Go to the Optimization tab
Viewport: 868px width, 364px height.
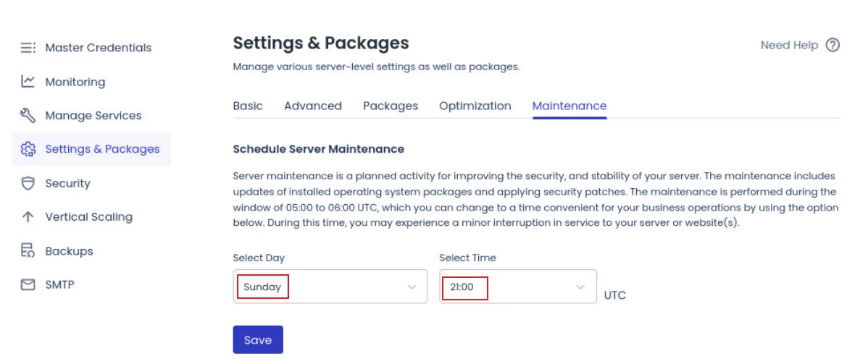click(475, 106)
